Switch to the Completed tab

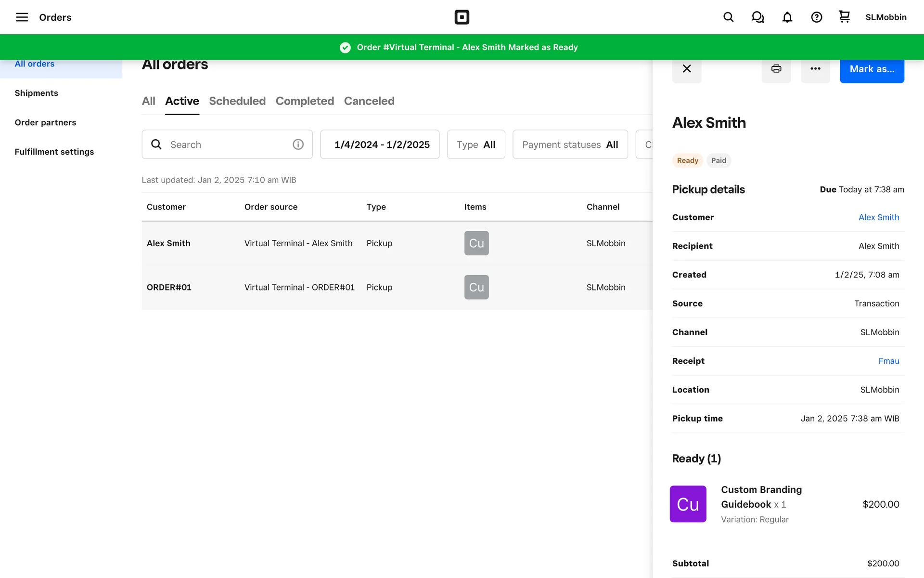coord(305,101)
